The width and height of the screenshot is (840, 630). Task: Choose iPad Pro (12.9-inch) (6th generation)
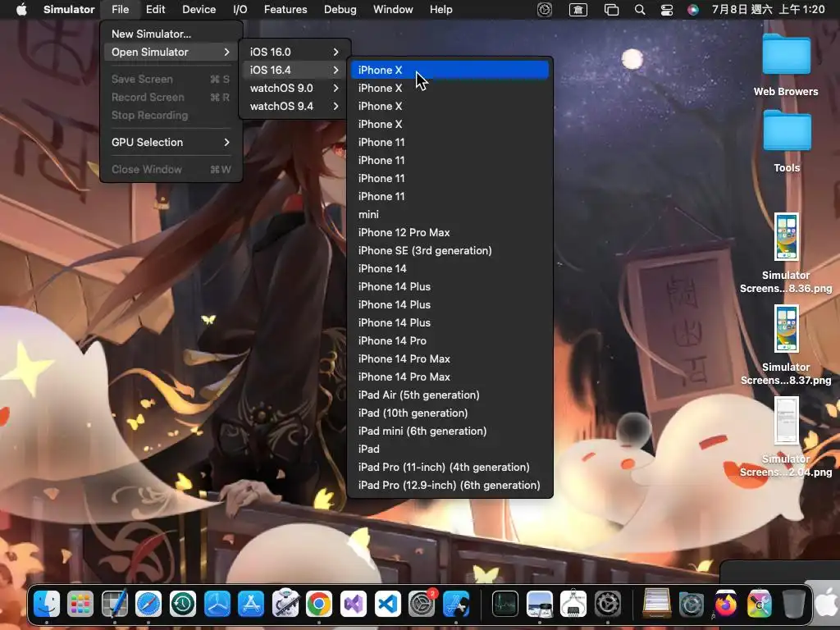pyautogui.click(x=450, y=486)
